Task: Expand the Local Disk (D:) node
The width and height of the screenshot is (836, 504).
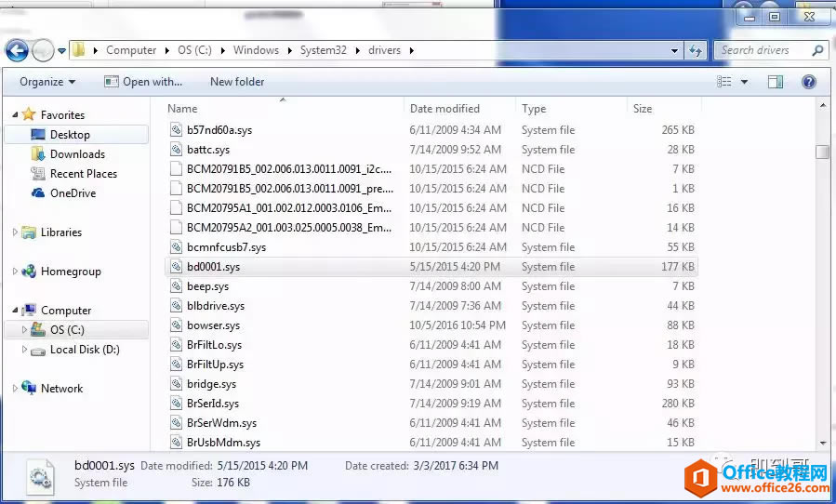Action: pyautogui.click(x=24, y=350)
